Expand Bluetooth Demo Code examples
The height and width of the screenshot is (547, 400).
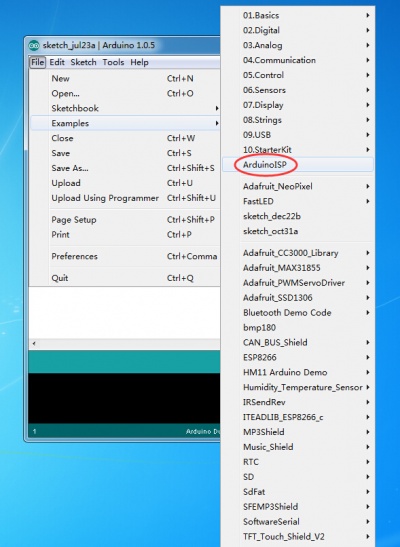[298, 313]
